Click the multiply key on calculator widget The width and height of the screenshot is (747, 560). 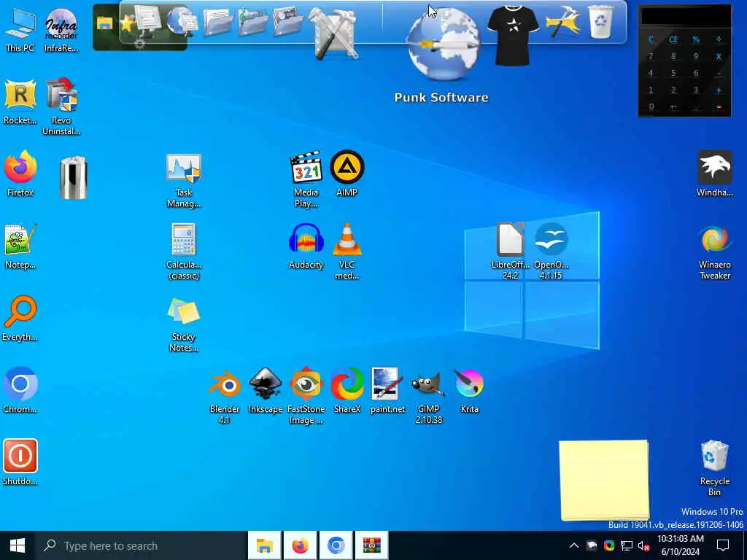[x=719, y=57]
